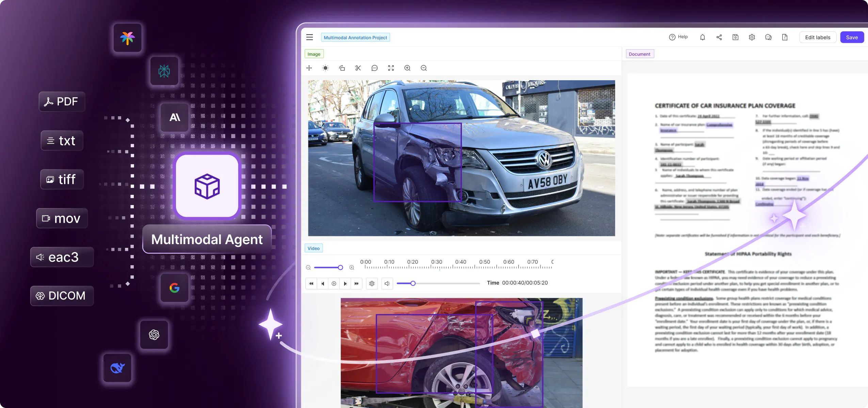The width and height of the screenshot is (868, 408).
Task: Open the hamburger menu
Action: point(309,37)
